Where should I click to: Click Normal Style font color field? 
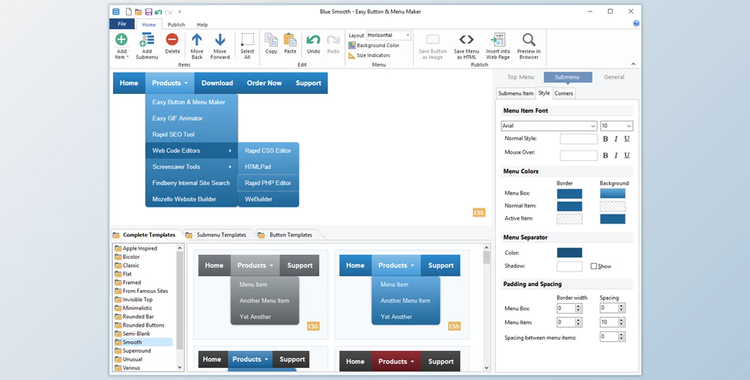[579, 139]
